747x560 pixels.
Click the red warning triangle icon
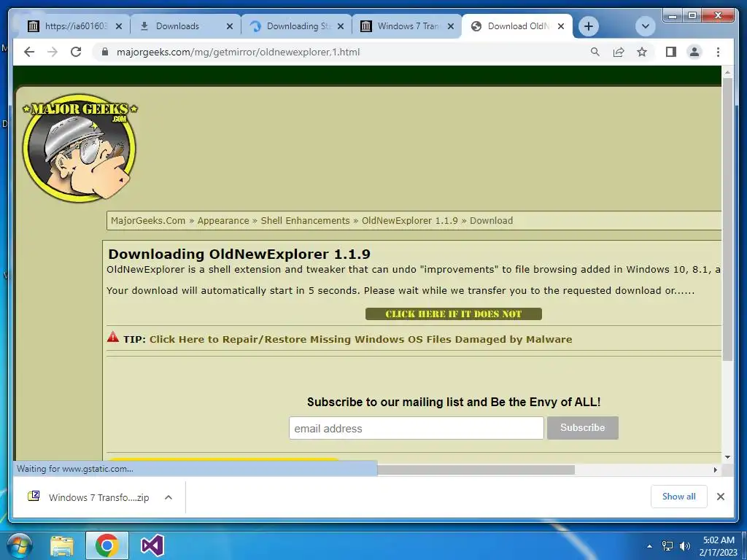[113, 337]
